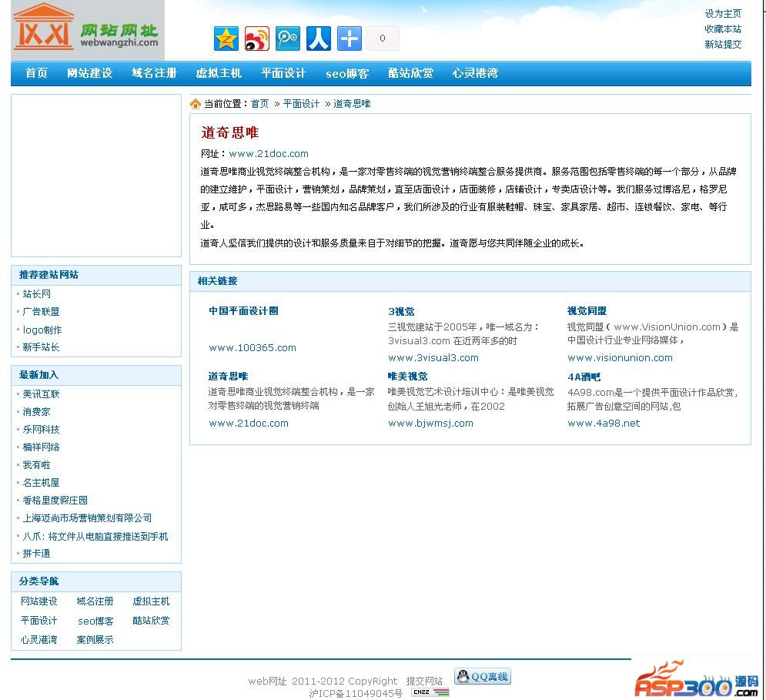Open 中国平面设计圈 related link title
Screen dimensions: 766x700
[243, 311]
